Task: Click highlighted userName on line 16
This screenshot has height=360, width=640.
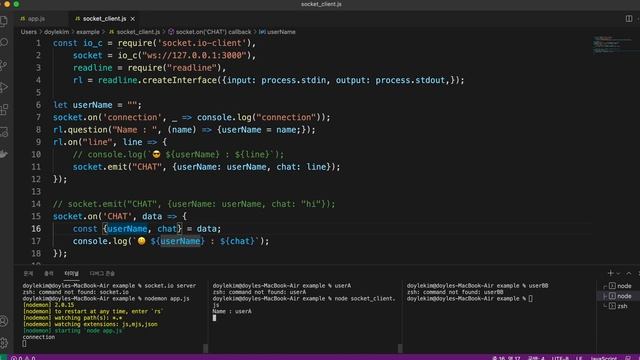Action: [127, 229]
